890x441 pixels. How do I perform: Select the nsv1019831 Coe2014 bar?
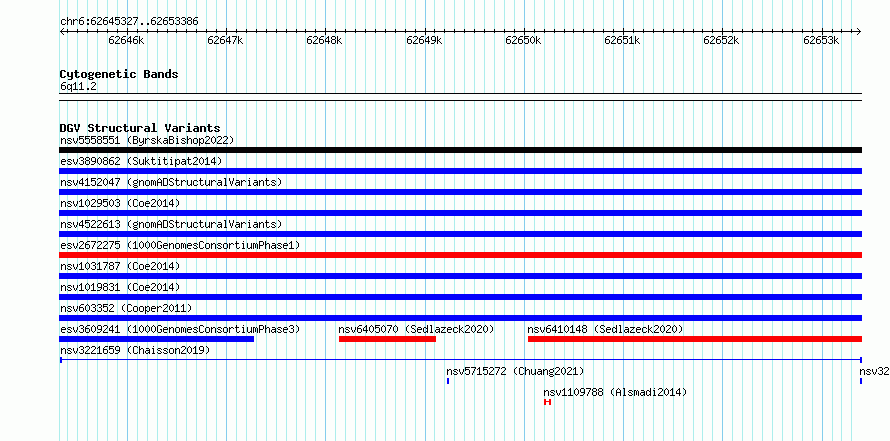coord(460,297)
